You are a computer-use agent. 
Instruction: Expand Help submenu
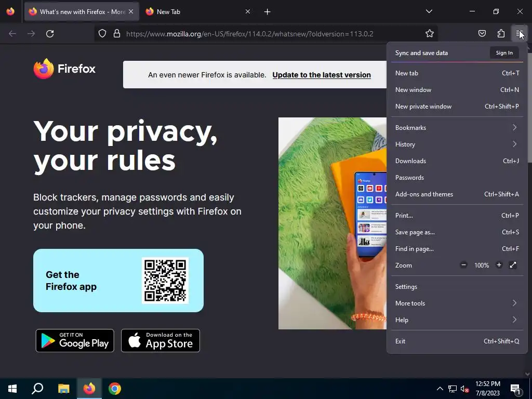[457, 320]
